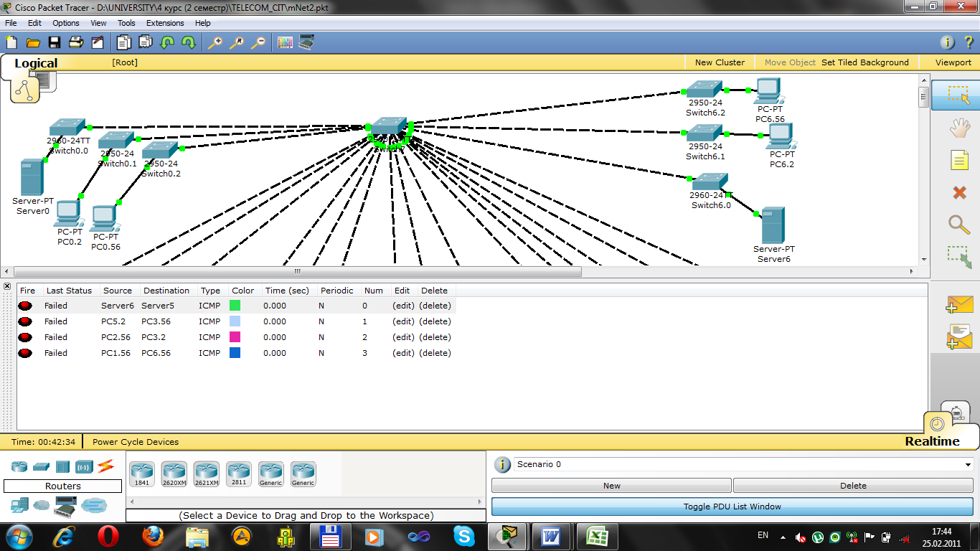
Task: Open the Options menu
Action: click(x=66, y=23)
